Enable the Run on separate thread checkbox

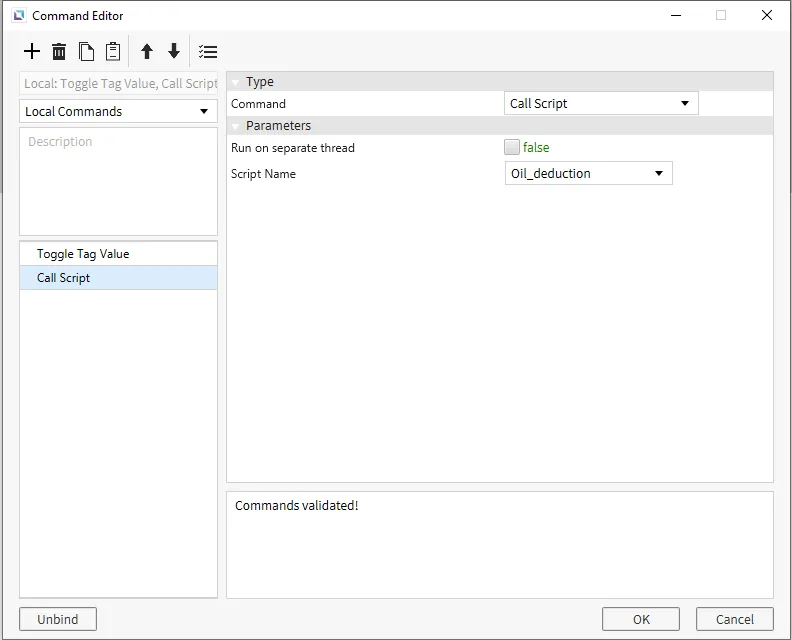point(512,147)
